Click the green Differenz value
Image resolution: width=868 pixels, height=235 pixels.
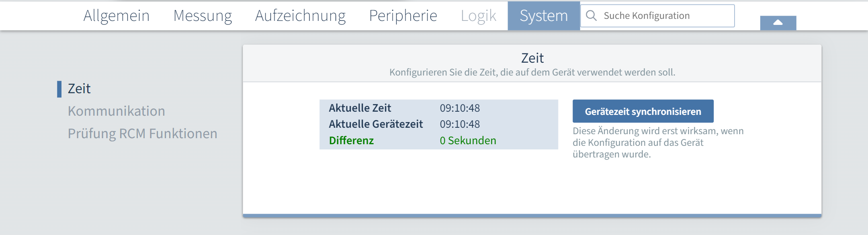(x=468, y=141)
